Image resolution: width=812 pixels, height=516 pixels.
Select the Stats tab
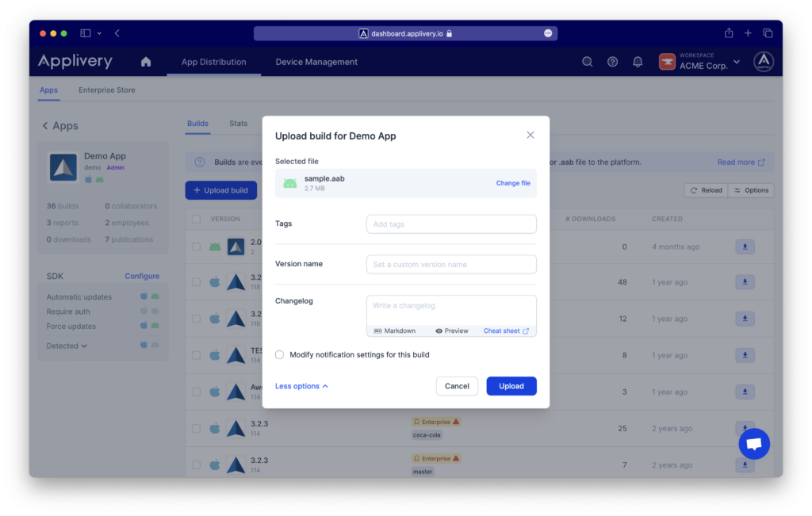(x=238, y=124)
